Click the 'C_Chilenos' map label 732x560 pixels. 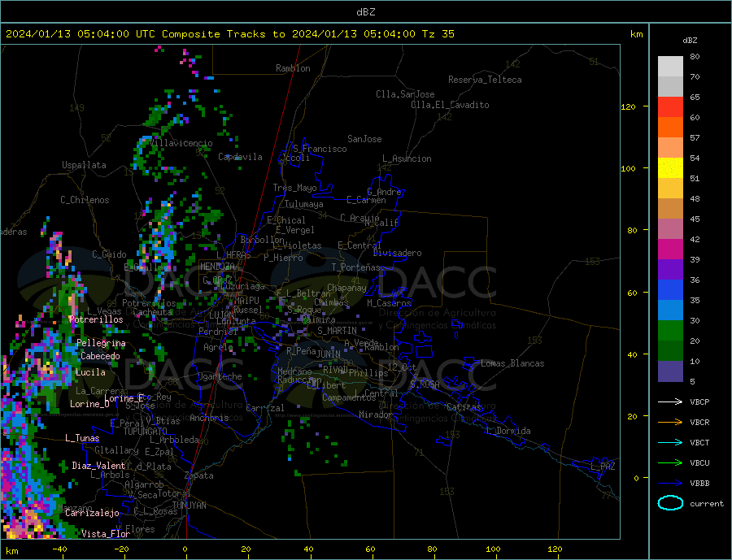[x=85, y=200]
